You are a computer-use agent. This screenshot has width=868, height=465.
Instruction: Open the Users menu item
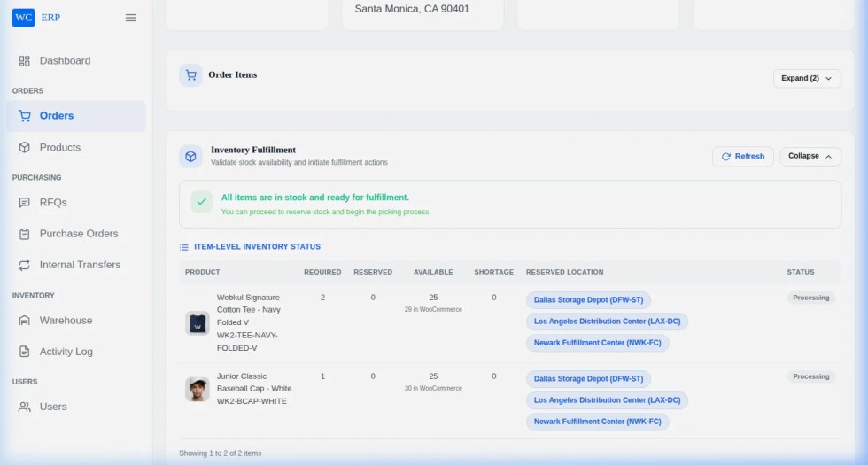(76, 407)
